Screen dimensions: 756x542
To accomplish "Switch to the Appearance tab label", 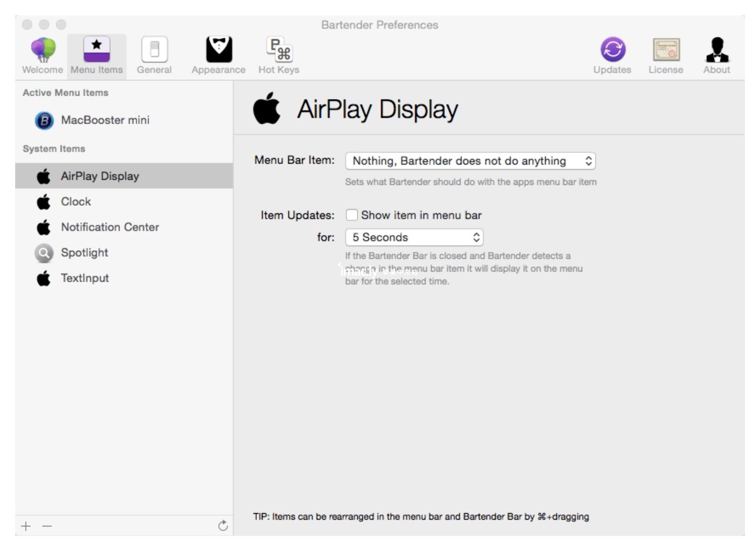I will click(x=218, y=70).
